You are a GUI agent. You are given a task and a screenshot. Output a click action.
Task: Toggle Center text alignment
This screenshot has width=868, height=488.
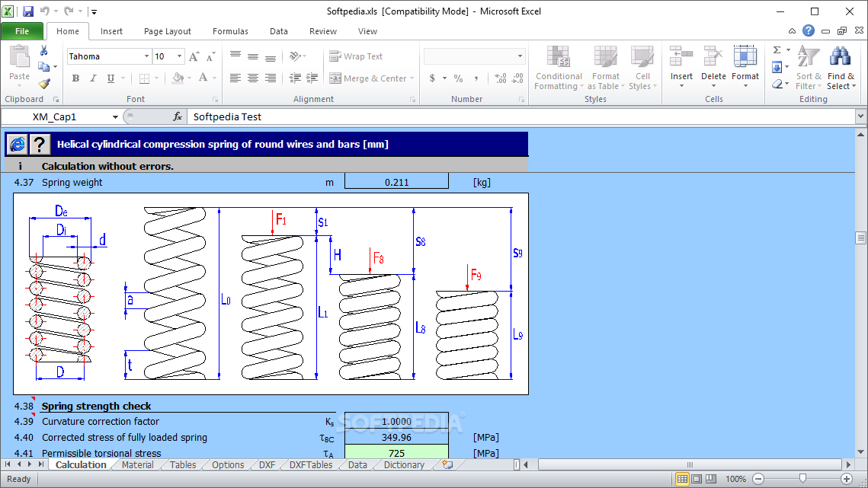point(253,78)
